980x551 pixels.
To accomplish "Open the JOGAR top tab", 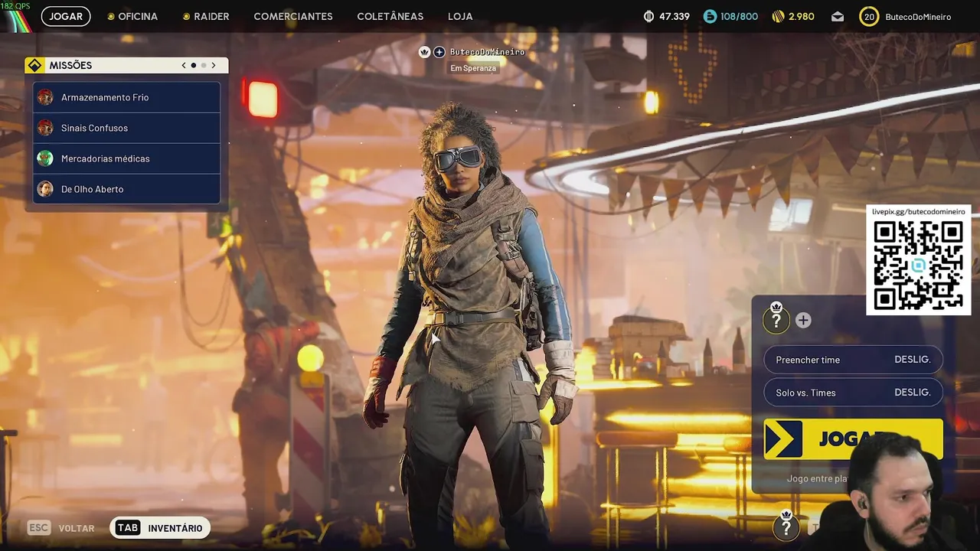I will (66, 16).
